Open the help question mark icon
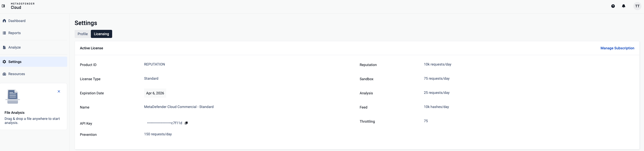644x151 pixels. (x=613, y=6)
